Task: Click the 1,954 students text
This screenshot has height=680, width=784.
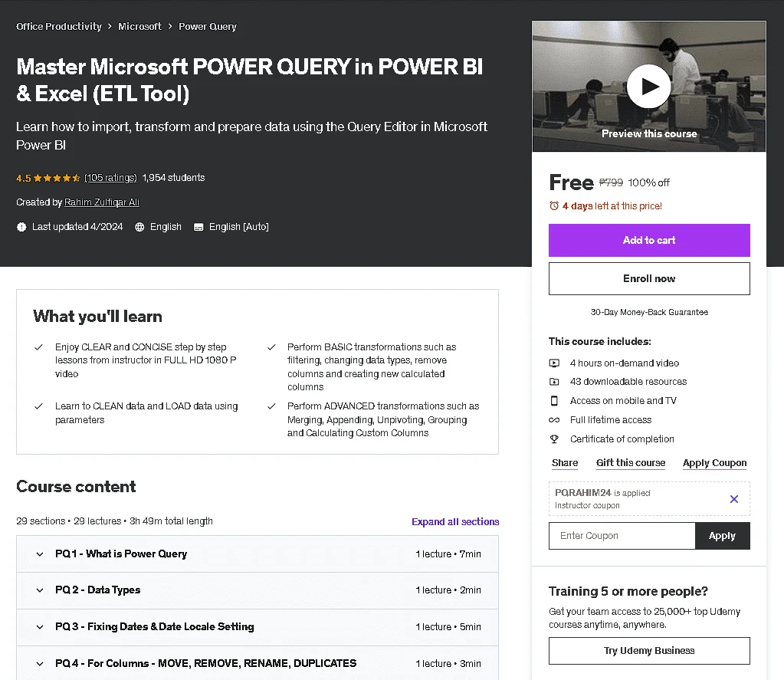Action: click(173, 178)
